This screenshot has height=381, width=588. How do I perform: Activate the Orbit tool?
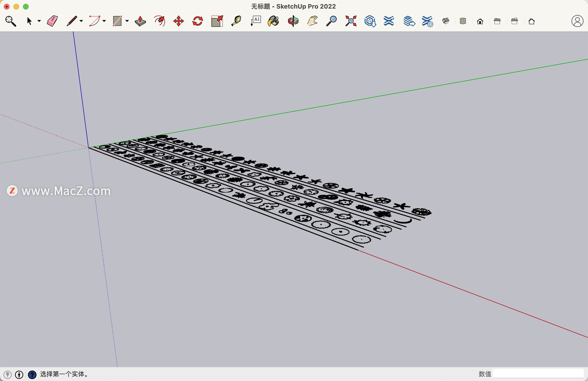(x=293, y=21)
